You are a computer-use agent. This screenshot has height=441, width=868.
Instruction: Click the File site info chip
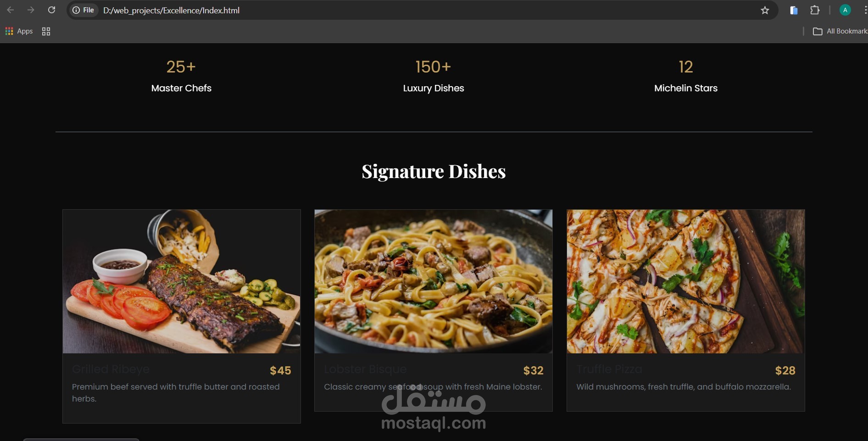tap(83, 10)
